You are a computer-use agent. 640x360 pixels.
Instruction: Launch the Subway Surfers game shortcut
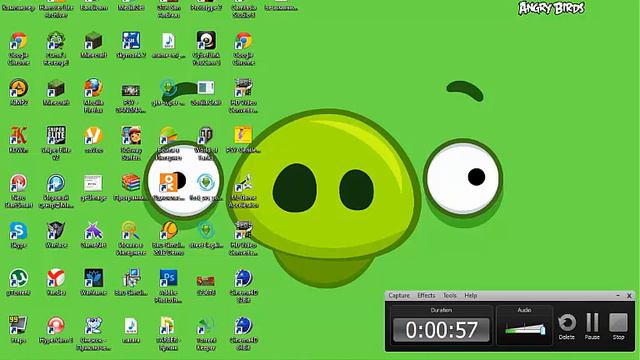(131, 136)
